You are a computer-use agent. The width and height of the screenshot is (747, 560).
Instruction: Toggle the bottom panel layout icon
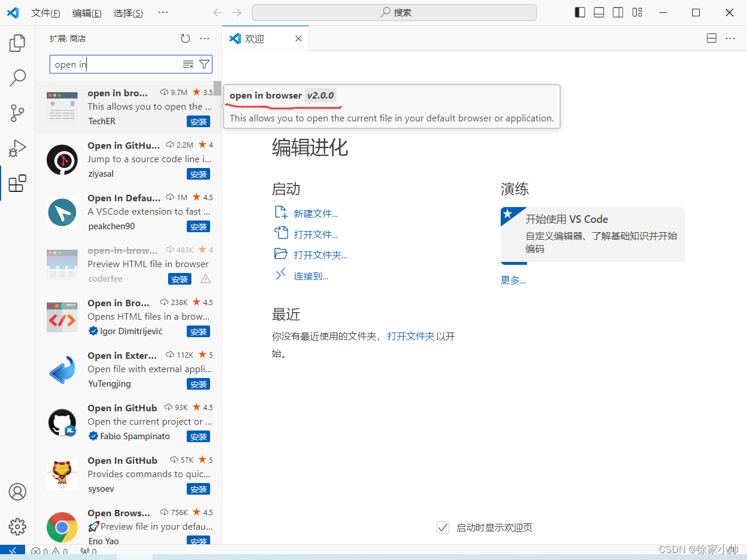click(599, 12)
